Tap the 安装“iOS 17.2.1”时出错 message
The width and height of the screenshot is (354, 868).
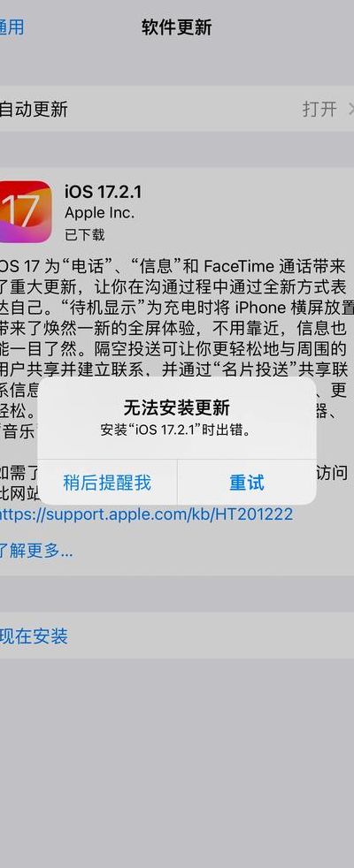(177, 430)
